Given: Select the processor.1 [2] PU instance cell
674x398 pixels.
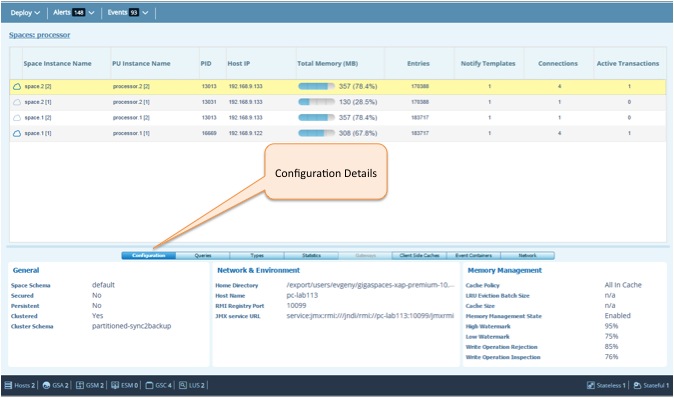Looking at the screenshot, I should pos(131,118).
